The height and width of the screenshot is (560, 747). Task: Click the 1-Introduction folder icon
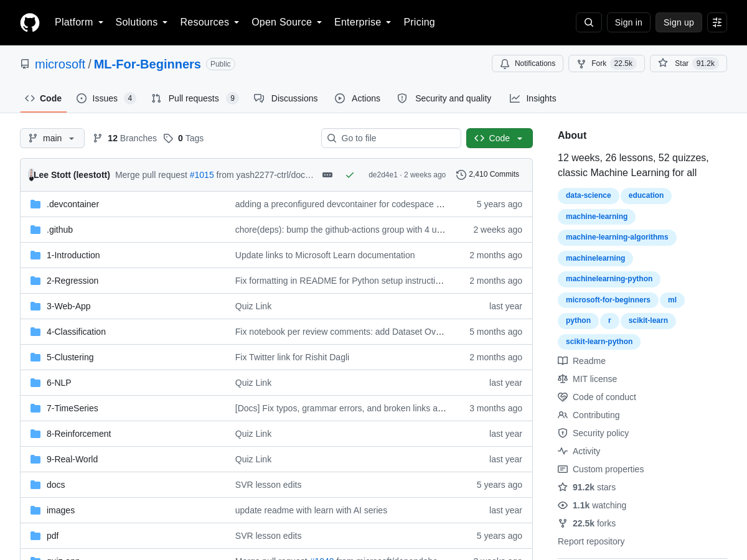point(35,255)
